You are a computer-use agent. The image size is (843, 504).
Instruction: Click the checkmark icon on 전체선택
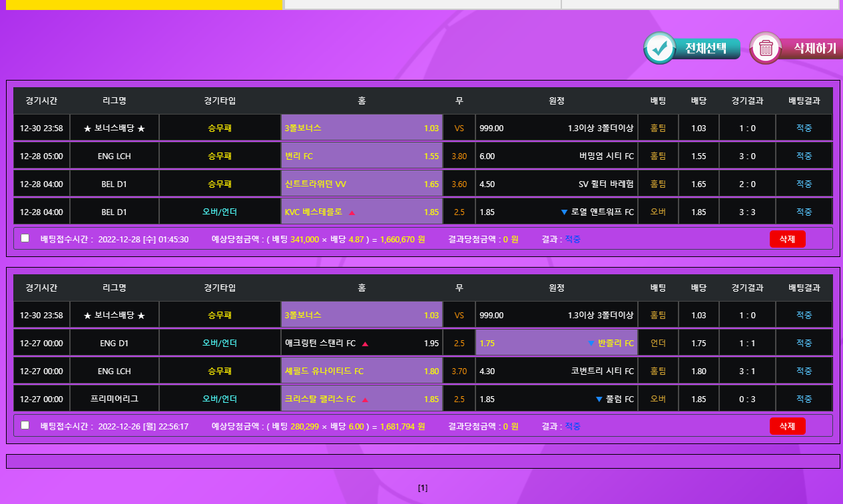click(660, 48)
